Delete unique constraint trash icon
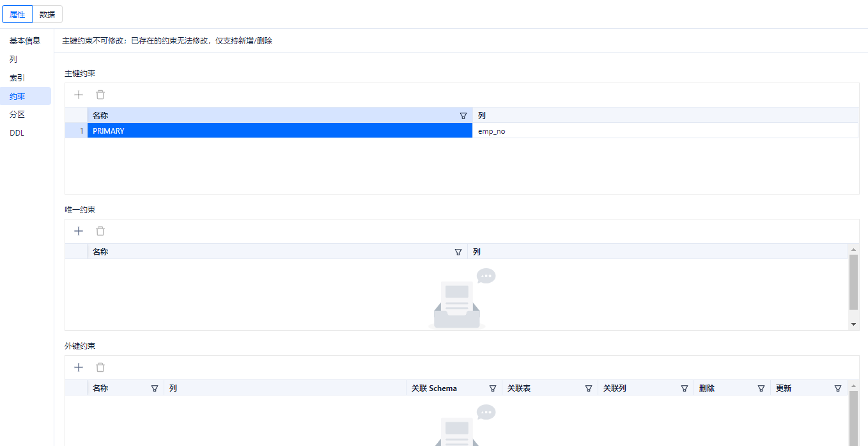This screenshot has height=446, width=868. [x=100, y=231]
